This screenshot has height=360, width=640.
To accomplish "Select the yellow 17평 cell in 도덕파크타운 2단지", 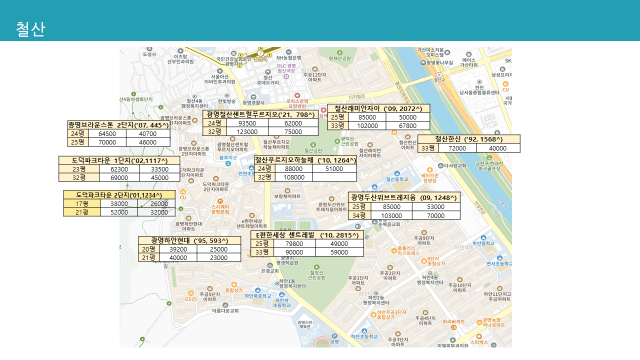I will pyautogui.click(x=82, y=203).
